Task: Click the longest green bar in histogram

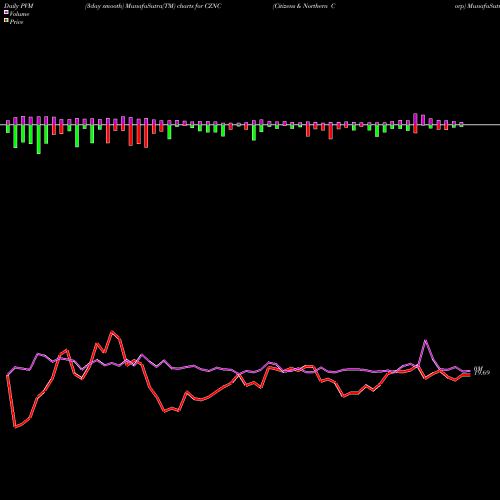Action: pyautogui.click(x=39, y=139)
